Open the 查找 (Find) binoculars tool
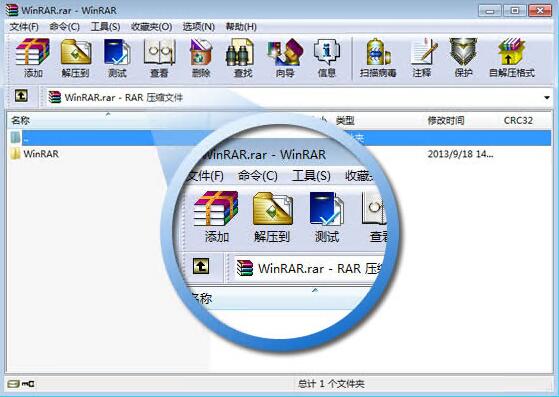The image size is (559, 397). point(243,58)
